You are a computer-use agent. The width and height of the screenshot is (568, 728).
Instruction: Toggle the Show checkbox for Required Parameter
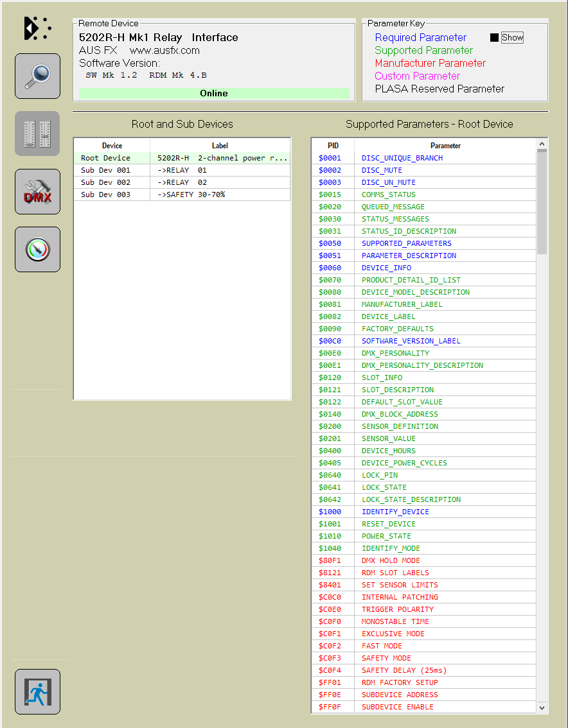coord(494,38)
